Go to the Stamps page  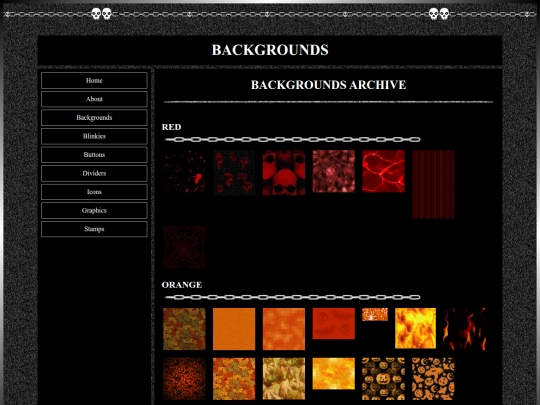click(94, 229)
